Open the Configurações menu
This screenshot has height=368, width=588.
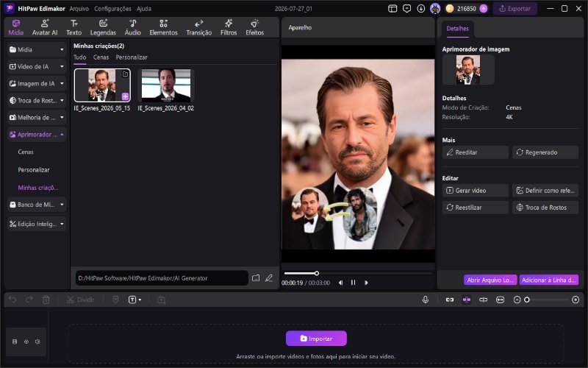click(112, 9)
